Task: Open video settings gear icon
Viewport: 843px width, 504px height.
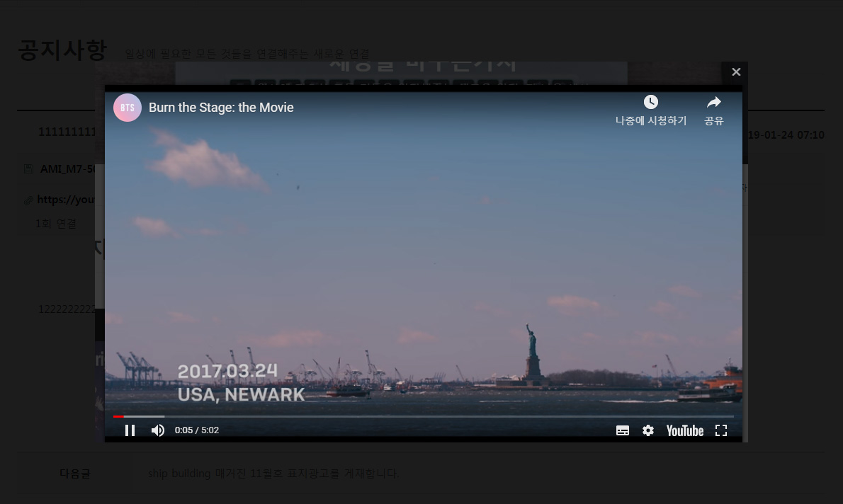Action: (x=648, y=430)
